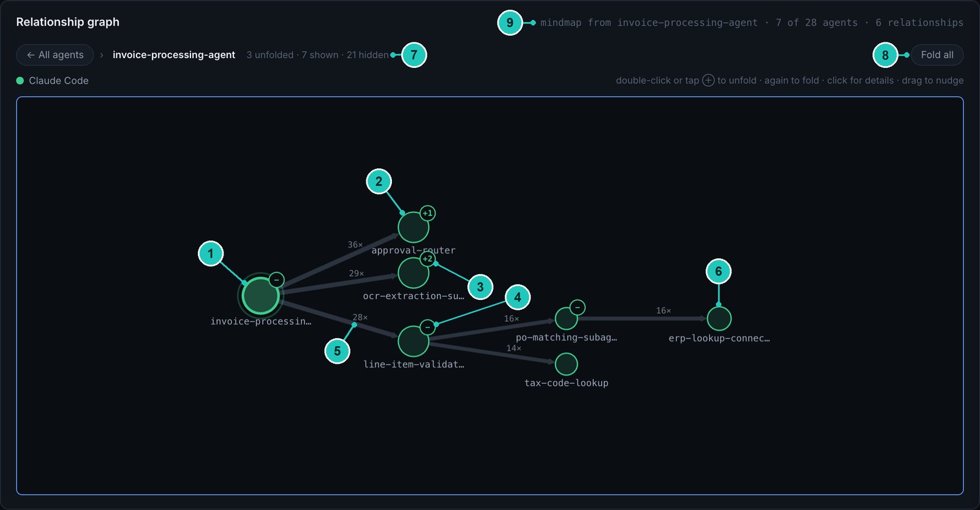Click the double-click or tap hint text

pyautogui.click(x=790, y=81)
